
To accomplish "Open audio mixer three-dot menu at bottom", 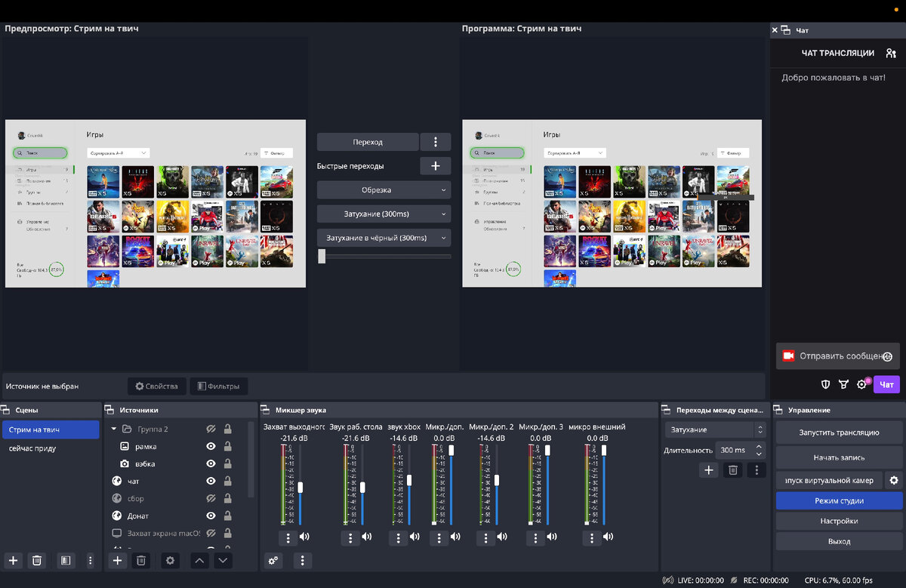I will [302, 560].
